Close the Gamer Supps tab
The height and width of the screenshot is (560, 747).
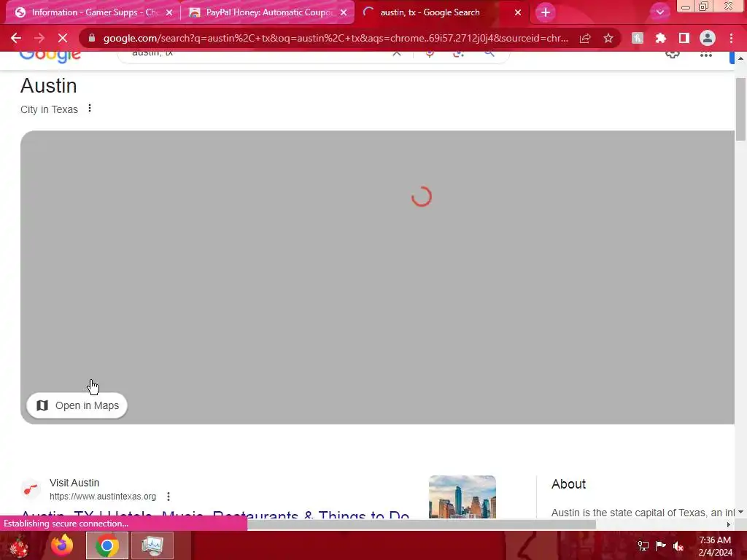[x=169, y=13]
